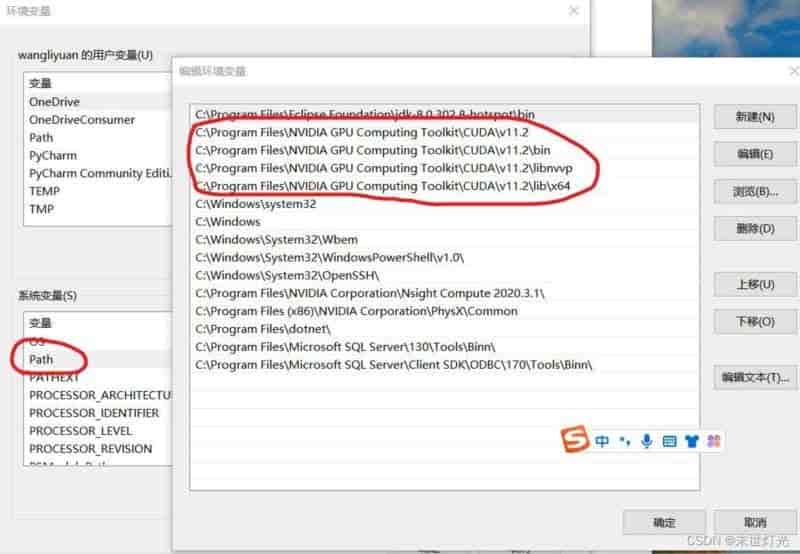This screenshot has width=800, height=554.
Task: Open 编辑文本(T)... text editor
Action: 755,377
